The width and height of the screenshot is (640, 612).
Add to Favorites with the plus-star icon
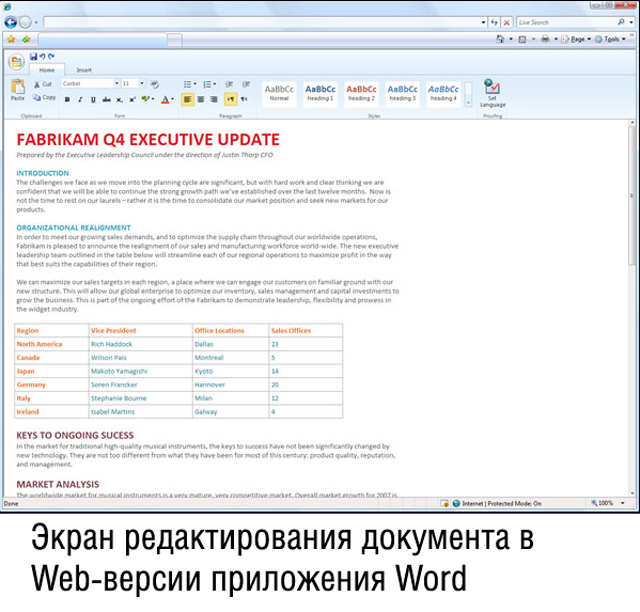click(26, 39)
